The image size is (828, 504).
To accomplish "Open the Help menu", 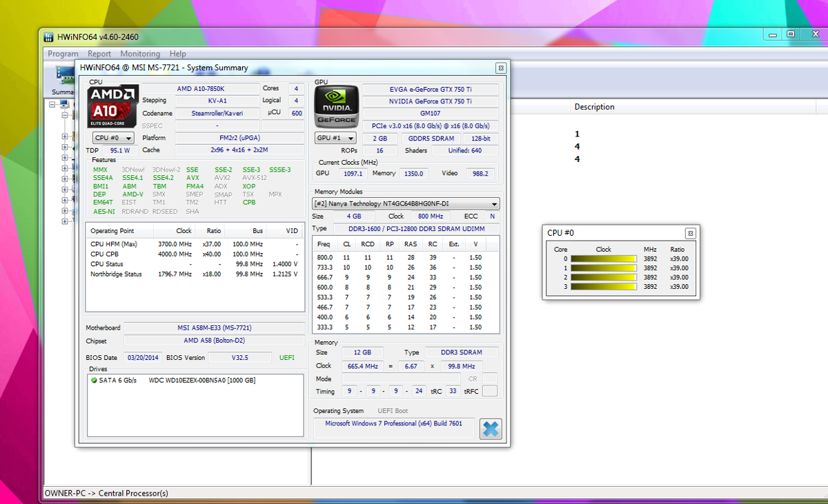I will [177, 54].
